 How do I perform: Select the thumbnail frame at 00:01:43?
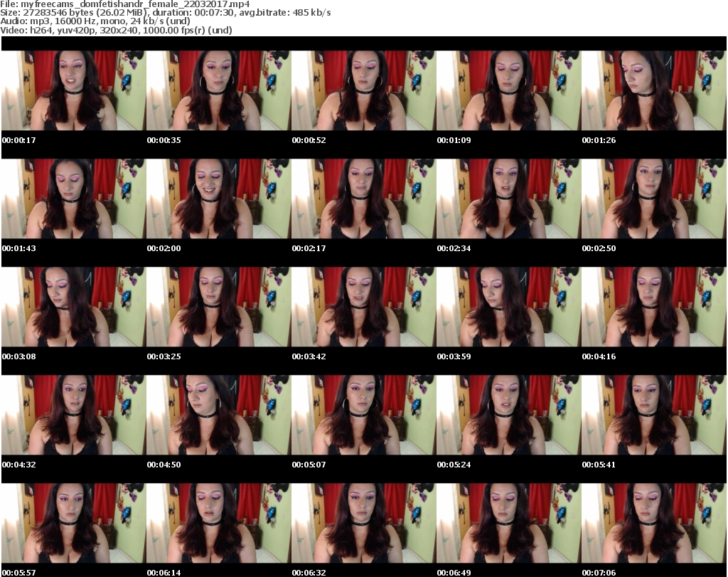(74, 198)
